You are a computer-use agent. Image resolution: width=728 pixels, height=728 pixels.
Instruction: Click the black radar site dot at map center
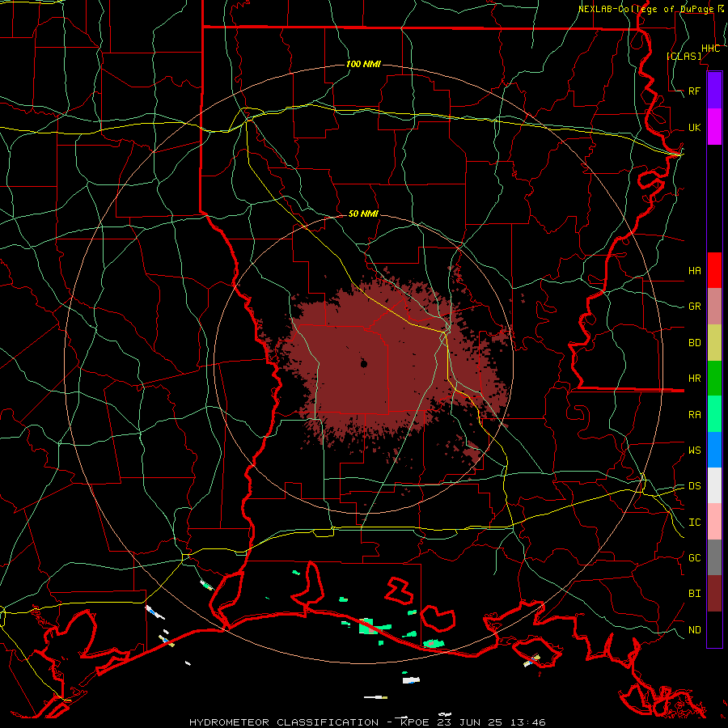363,364
